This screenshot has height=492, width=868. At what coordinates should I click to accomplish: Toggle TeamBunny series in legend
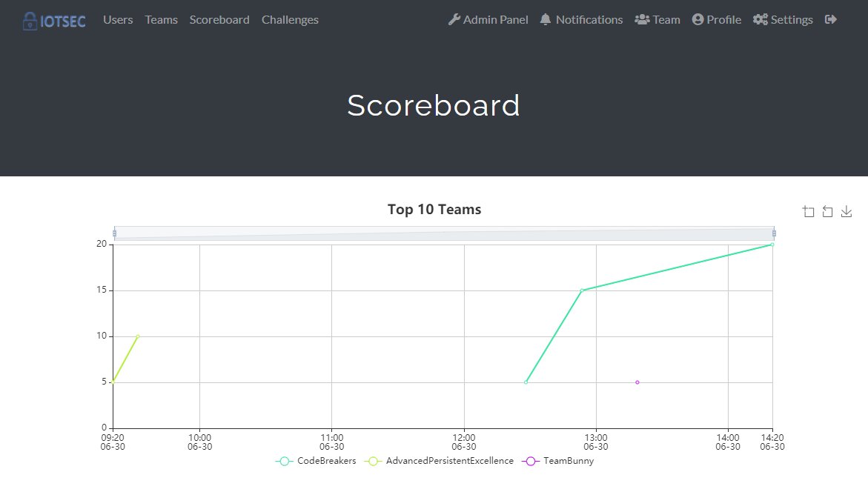tap(557, 461)
